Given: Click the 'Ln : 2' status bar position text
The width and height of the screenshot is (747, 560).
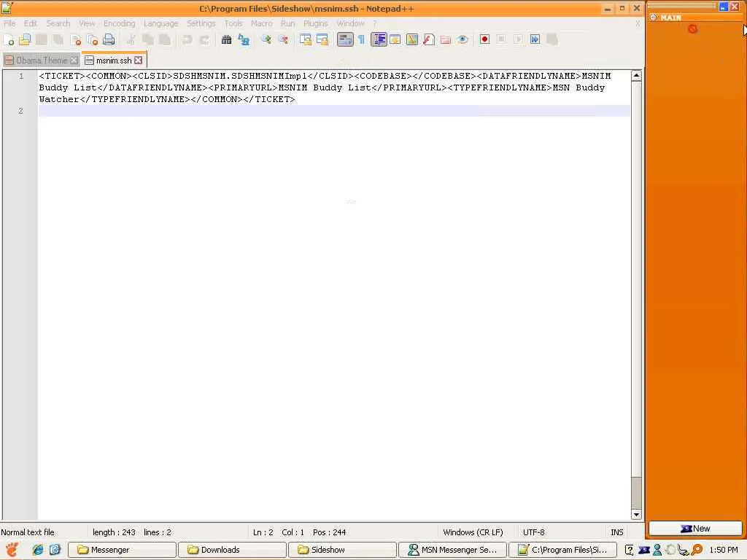Looking at the screenshot, I should pyautogui.click(x=263, y=532).
